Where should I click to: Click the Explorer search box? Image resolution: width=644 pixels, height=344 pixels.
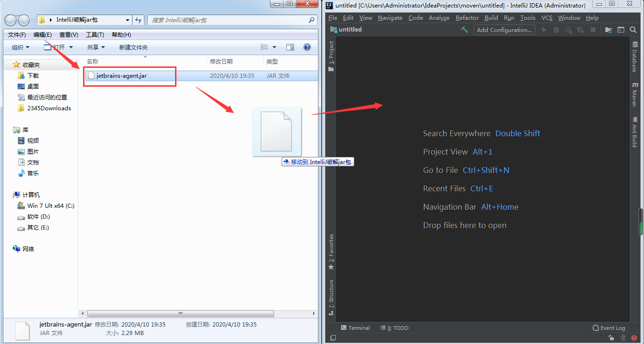pyautogui.click(x=232, y=20)
